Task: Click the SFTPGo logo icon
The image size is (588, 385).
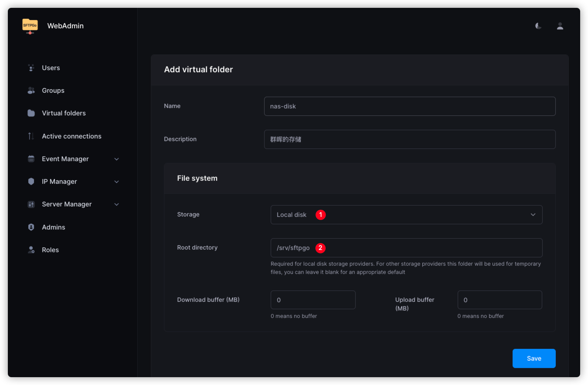Action: click(x=30, y=26)
